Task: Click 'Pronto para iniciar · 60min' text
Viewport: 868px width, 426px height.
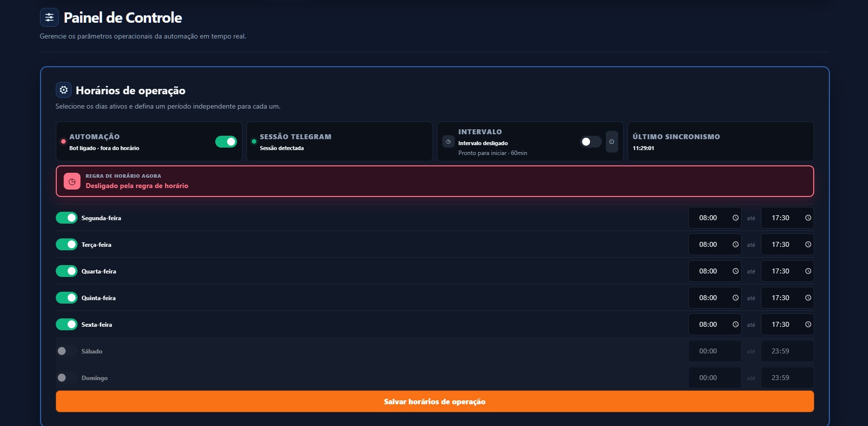Action: tap(492, 153)
